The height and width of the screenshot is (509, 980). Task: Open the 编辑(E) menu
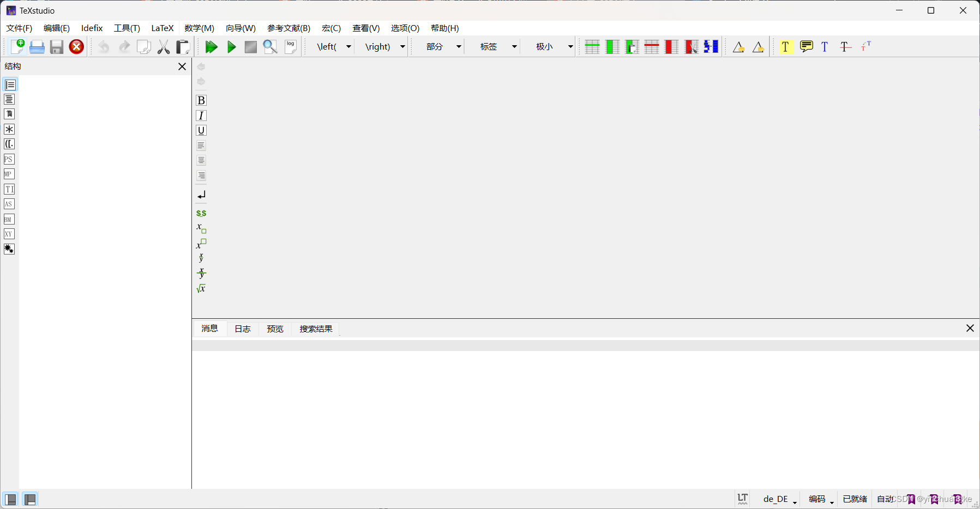tap(57, 28)
